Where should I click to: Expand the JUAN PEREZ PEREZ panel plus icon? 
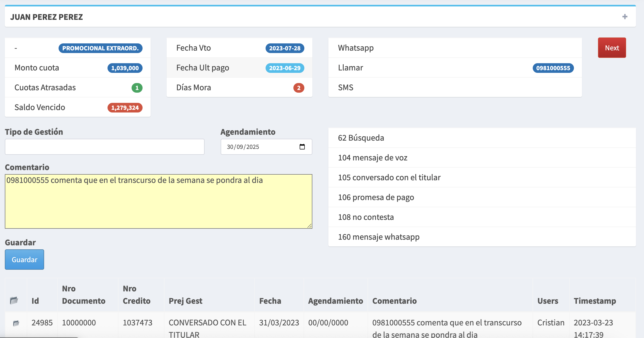point(625,17)
